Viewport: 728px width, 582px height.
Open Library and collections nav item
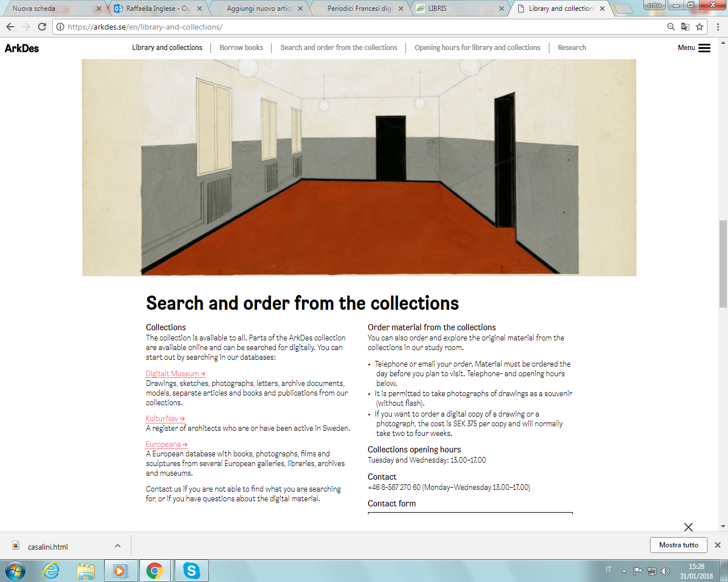(167, 48)
